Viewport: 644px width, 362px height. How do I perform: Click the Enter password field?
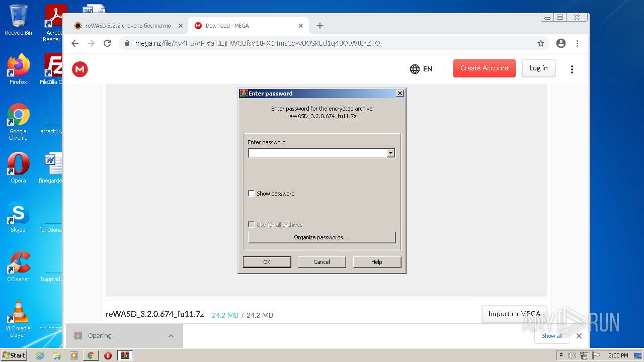tap(317, 153)
